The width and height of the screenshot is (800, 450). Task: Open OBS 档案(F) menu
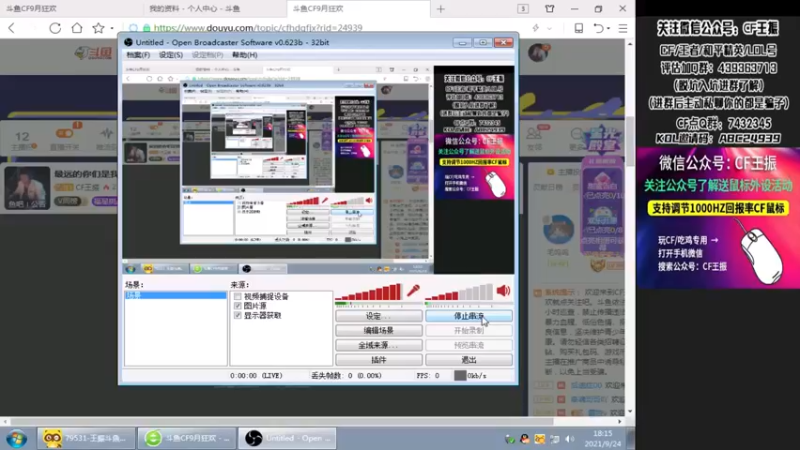coord(138,55)
